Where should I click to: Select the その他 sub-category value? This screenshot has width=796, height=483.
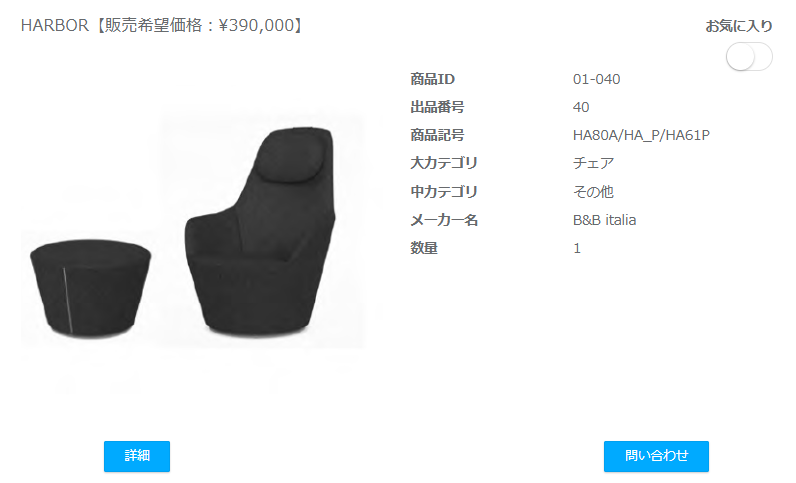[x=593, y=191]
